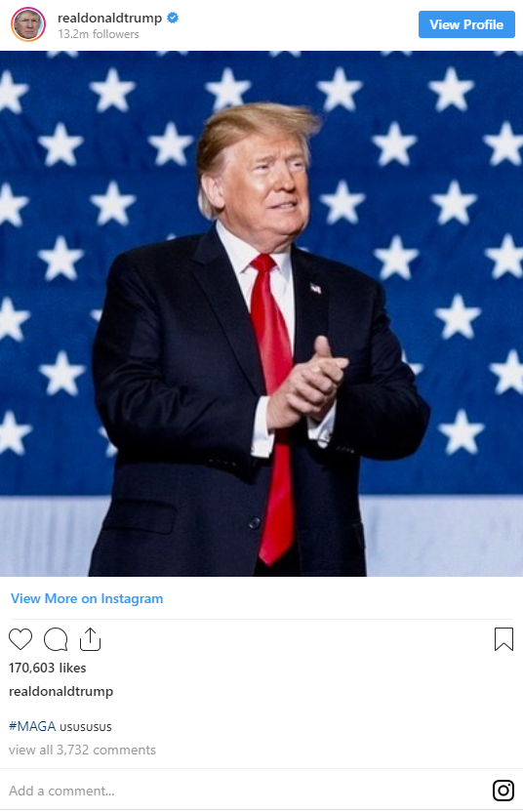
Task: Share the post using the share icon
Action: 90,639
